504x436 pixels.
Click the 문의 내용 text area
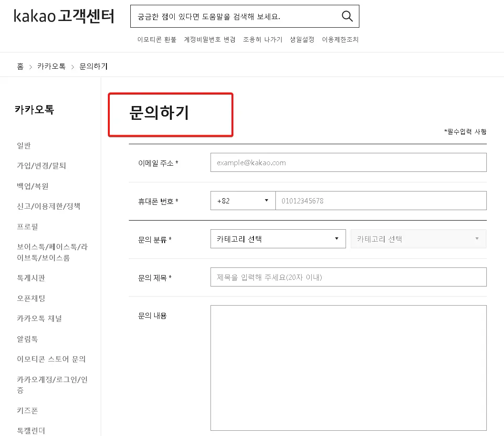click(x=348, y=368)
